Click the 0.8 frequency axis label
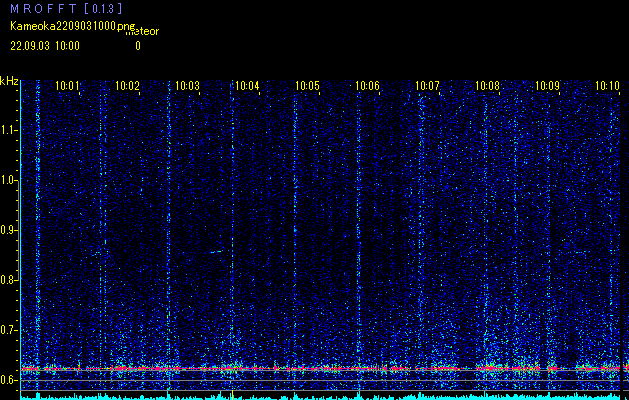This screenshot has width=629, height=400. pyautogui.click(x=8, y=280)
